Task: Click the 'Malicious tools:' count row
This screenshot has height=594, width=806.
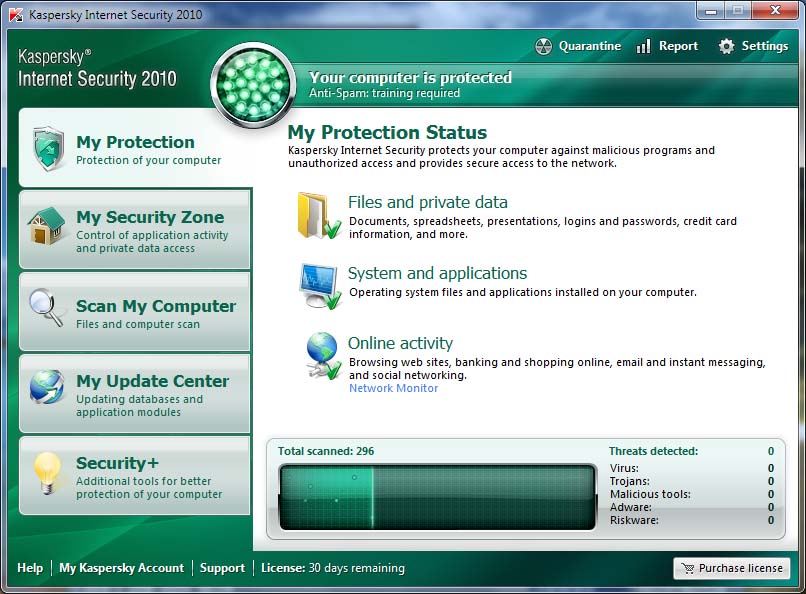Action: [692, 494]
